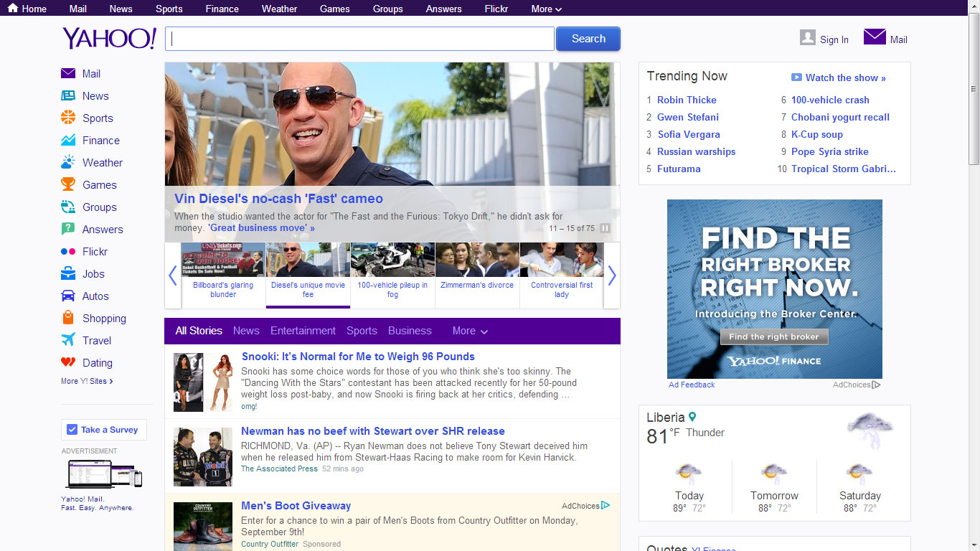This screenshot has width=980, height=551.
Task: Open Dating via the heart icon in sidebar
Action: click(67, 362)
